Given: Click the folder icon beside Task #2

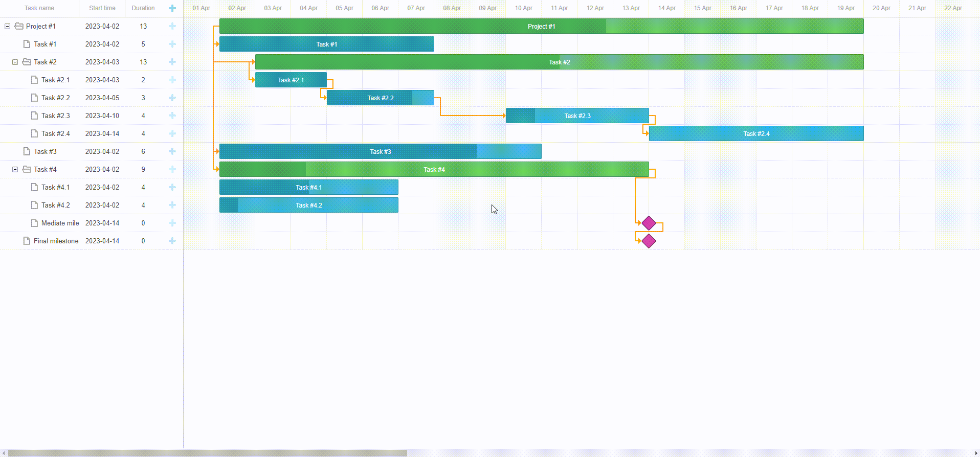Looking at the screenshot, I should 27,62.
